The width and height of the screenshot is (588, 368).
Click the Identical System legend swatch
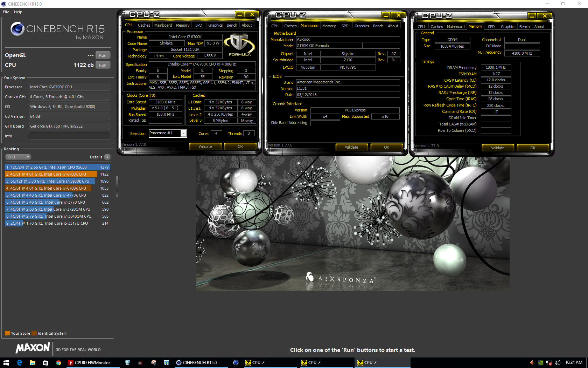(x=34, y=333)
